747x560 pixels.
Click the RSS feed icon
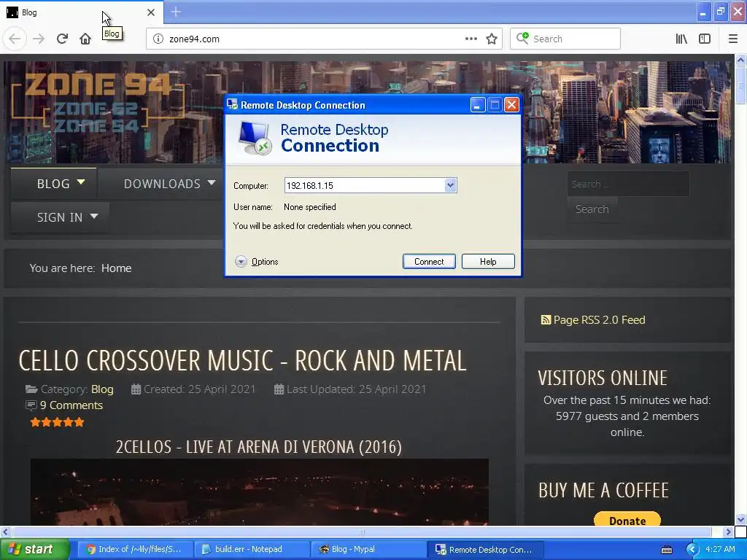tap(546, 320)
